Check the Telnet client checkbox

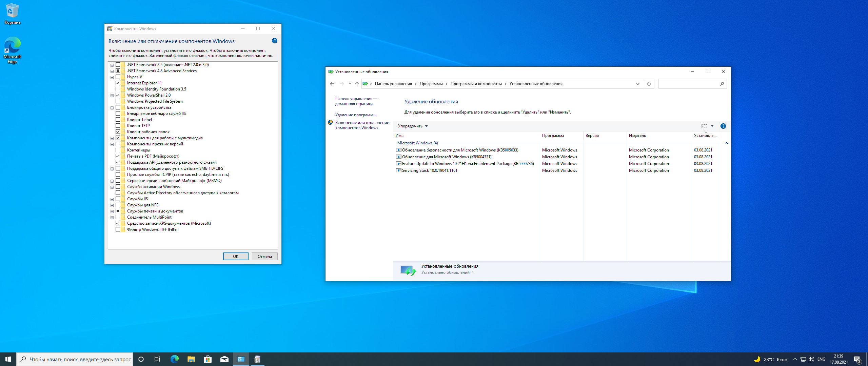tap(118, 120)
